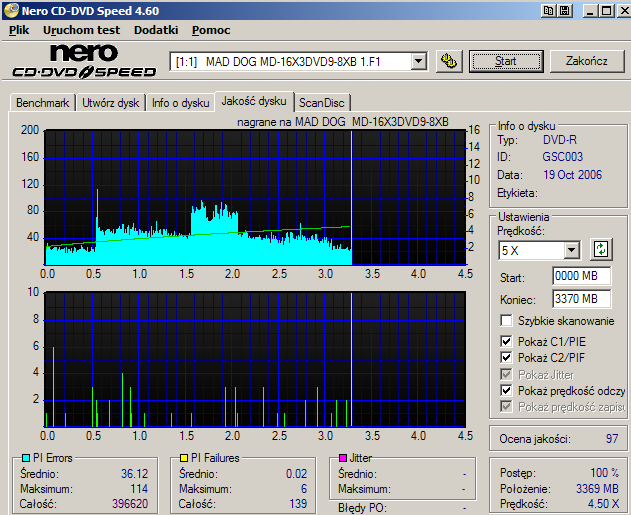Screen dimensions: 631x515
Task: Click the date 19 Oct 2006
Action: tap(572, 175)
